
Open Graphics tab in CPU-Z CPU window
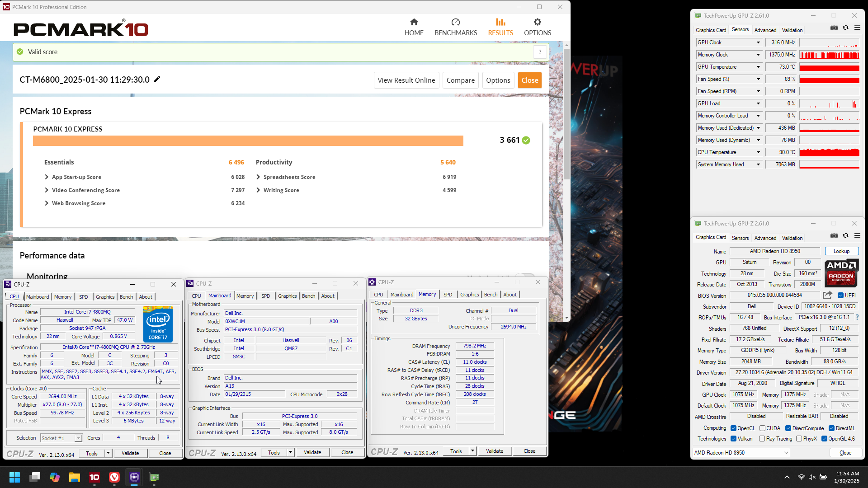pyautogui.click(x=105, y=297)
